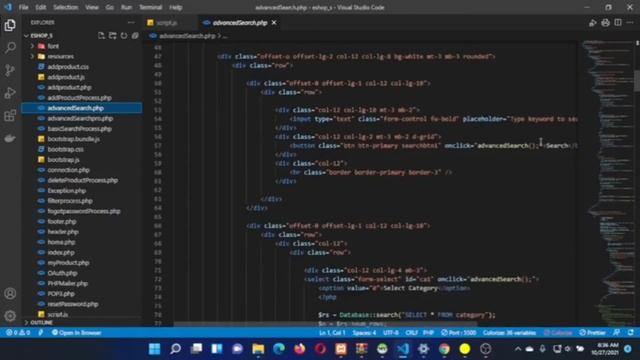
Task: Open Google Chrome from taskbar
Action: (x=444, y=349)
